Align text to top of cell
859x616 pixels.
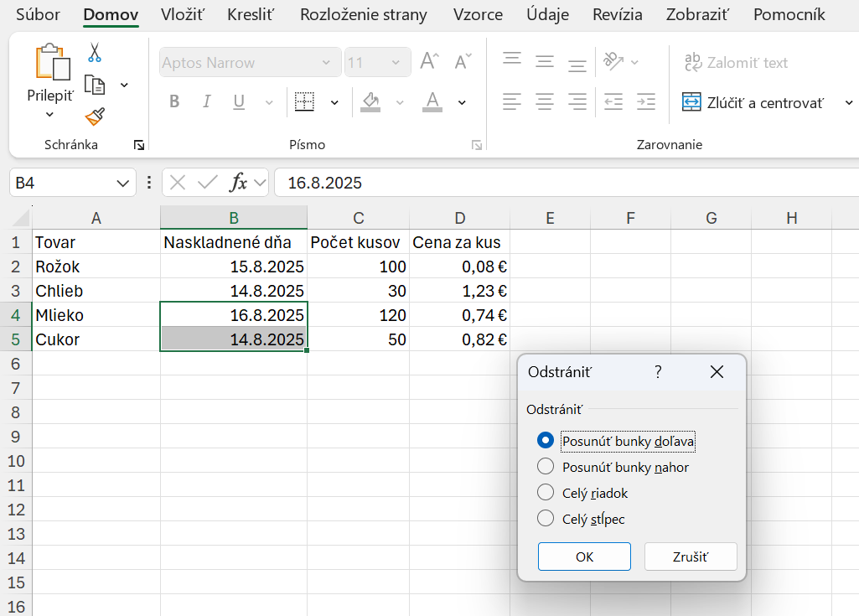click(512, 60)
